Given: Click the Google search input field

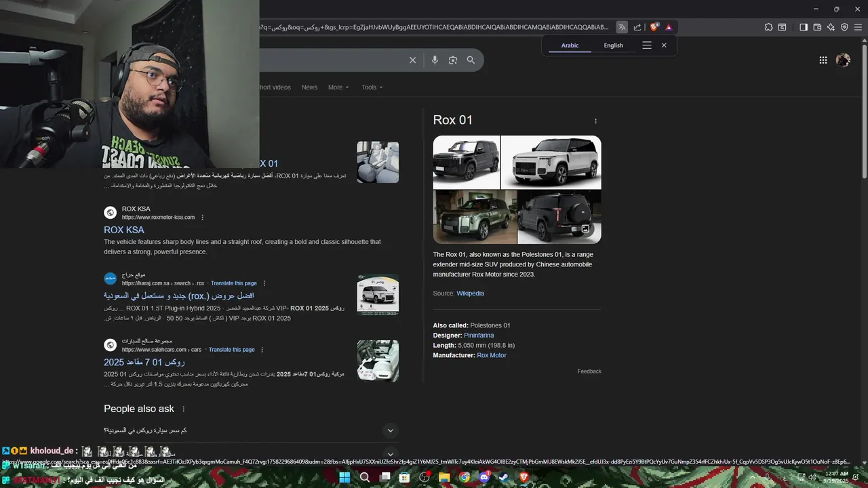Looking at the screenshot, I should pyautogui.click(x=332, y=60).
